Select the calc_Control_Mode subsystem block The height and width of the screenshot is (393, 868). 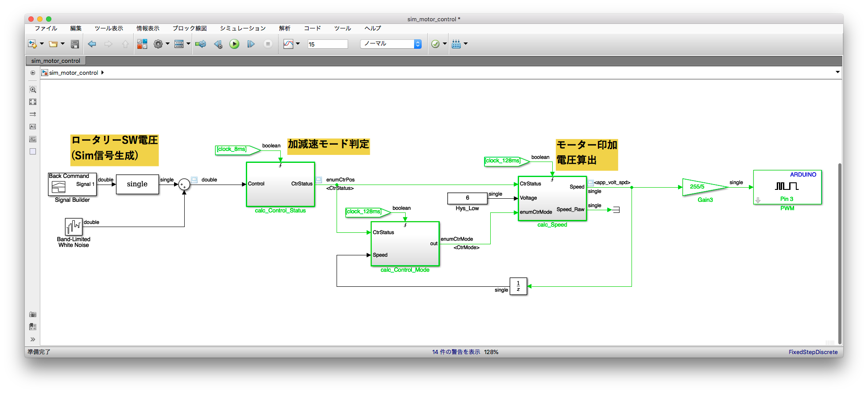tap(405, 244)
